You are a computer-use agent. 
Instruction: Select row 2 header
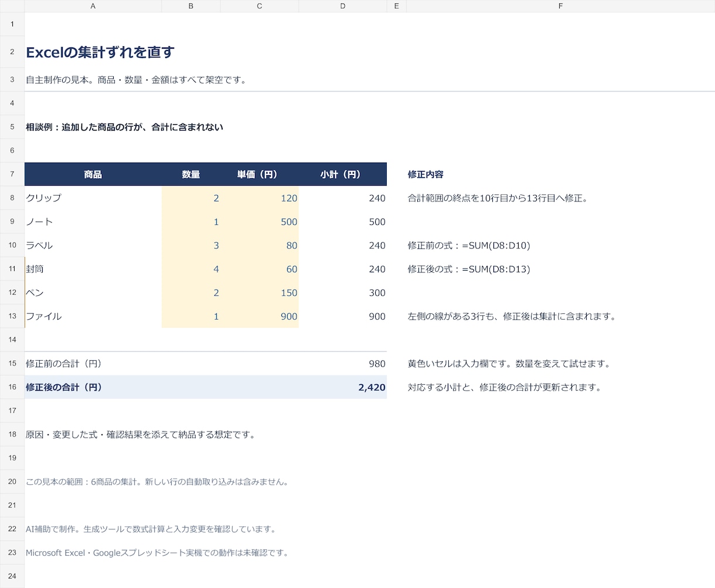[x=12, y=52]
